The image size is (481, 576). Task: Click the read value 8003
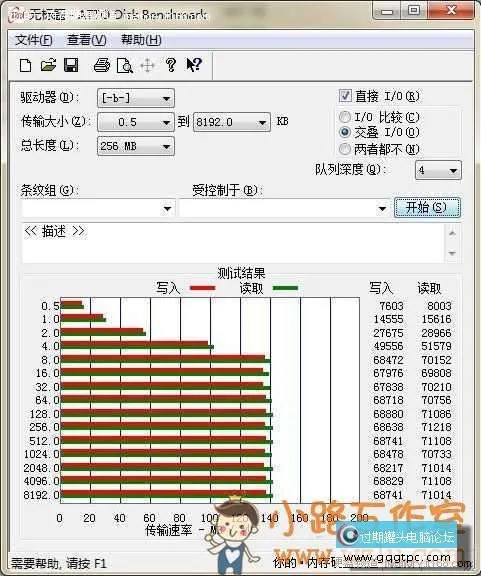point(438,306)
